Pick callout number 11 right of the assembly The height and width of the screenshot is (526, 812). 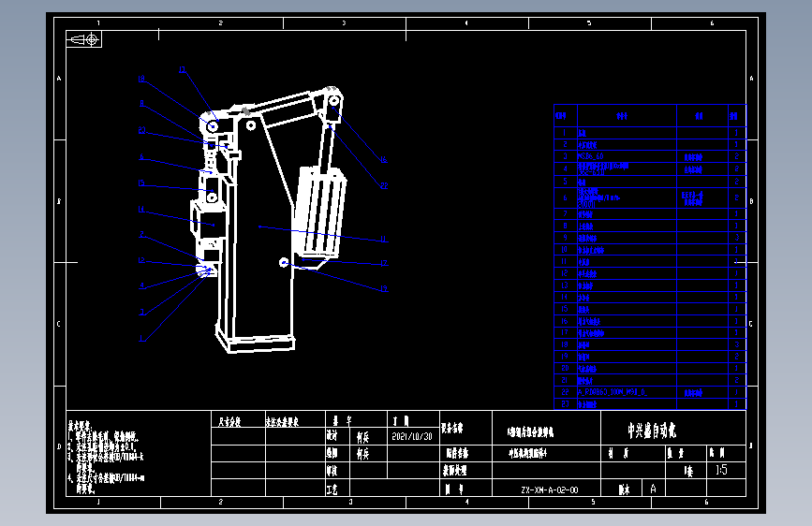(x=384, y=240)
